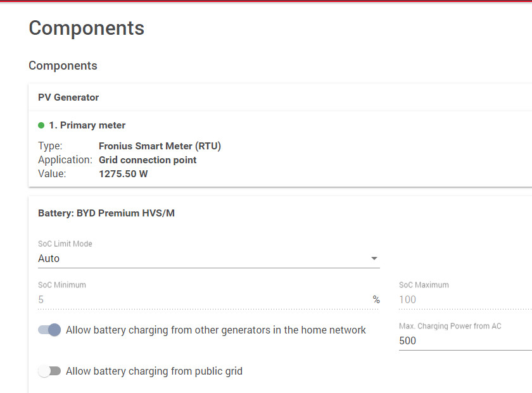The image size is (532, 393).
Task: Expand the SoC Limit Mode dropdown arrow
Action: click(x=374, y=258)
